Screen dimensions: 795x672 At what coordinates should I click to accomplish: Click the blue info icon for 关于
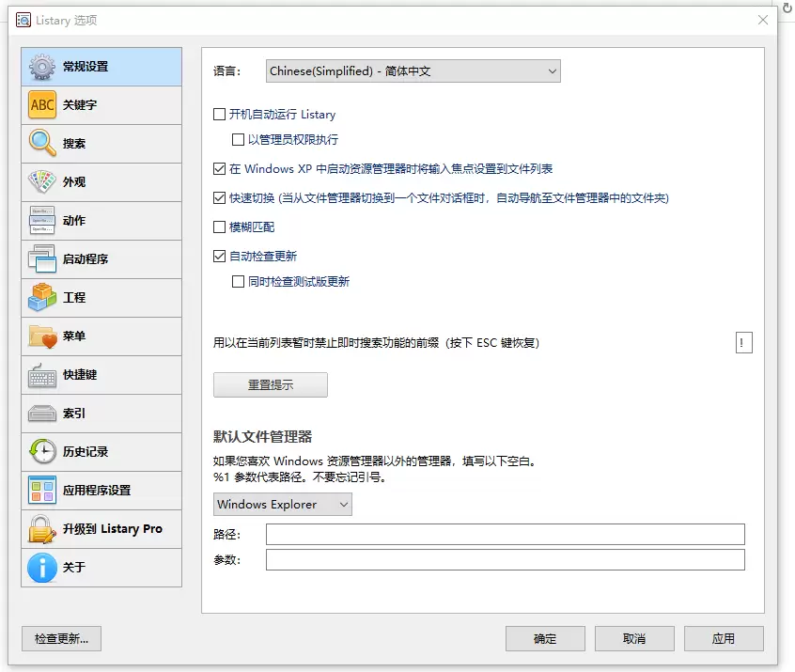tap(42, 568)
